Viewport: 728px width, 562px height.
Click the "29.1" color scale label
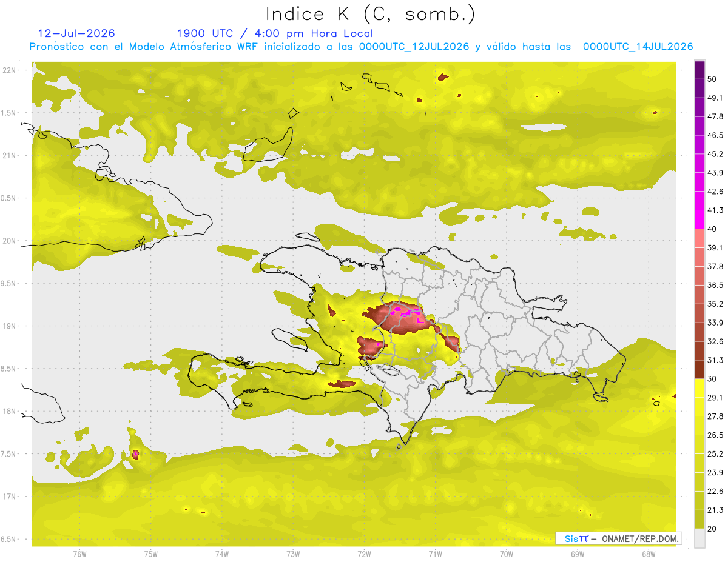715,398
